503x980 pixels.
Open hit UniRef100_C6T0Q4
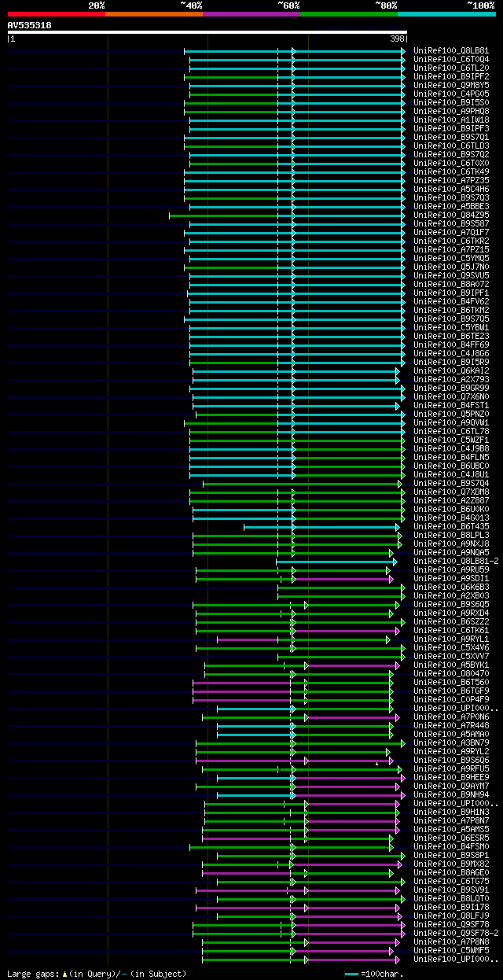click(x=451, y=59)
